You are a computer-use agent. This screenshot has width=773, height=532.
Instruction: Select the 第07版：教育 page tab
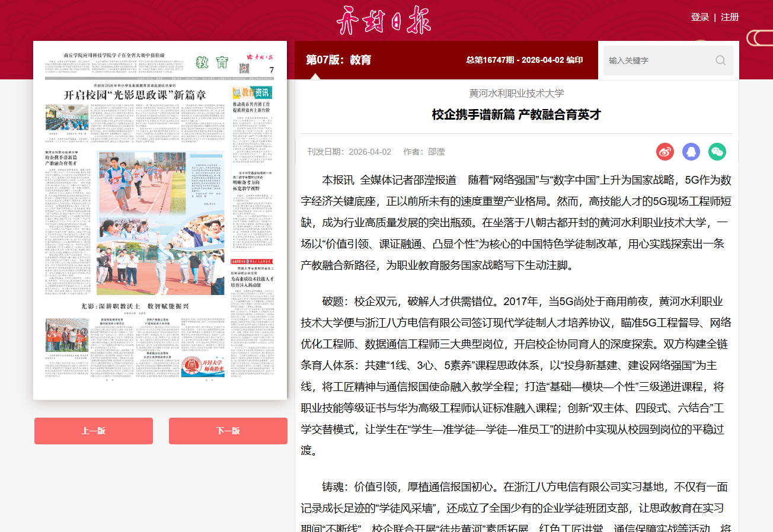(338, 60)
